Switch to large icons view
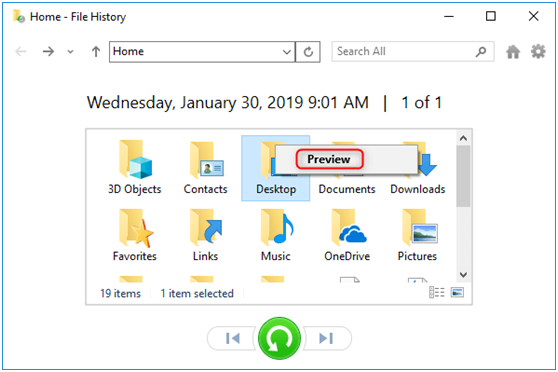The image size is (558, 372). tap(457, 293)
